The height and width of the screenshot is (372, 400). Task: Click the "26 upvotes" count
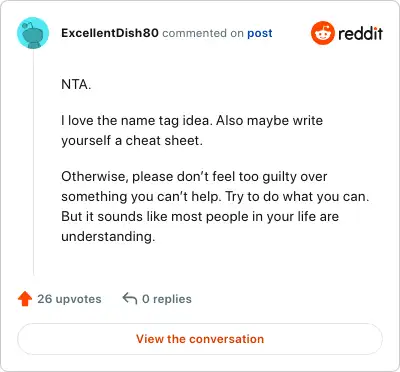click(69, 299)
